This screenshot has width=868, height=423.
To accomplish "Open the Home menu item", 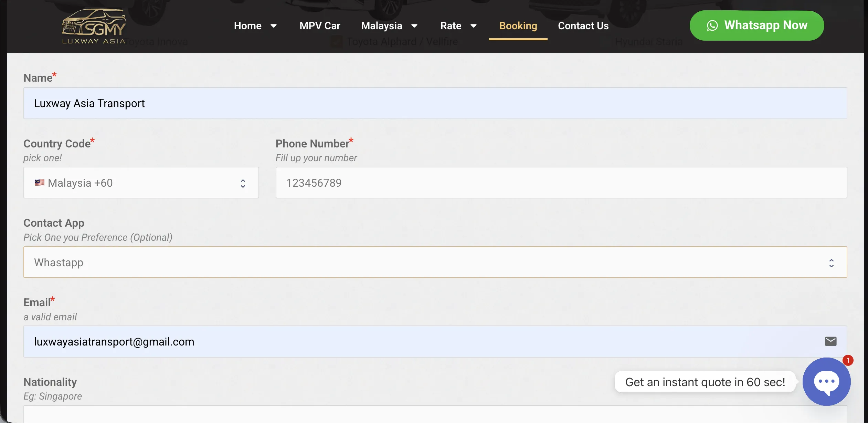I will pos(247,26).
